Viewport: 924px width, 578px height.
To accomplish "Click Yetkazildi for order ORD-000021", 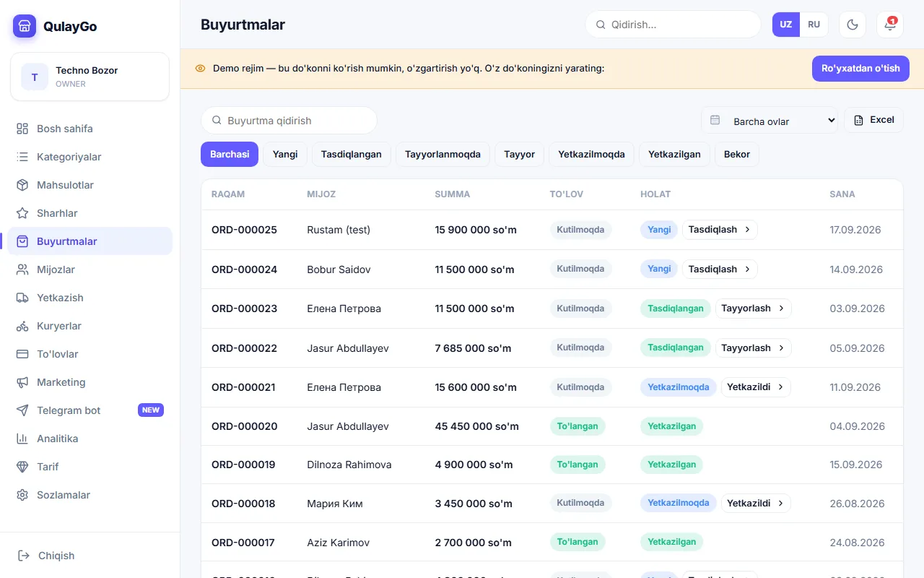I will 756,387.
